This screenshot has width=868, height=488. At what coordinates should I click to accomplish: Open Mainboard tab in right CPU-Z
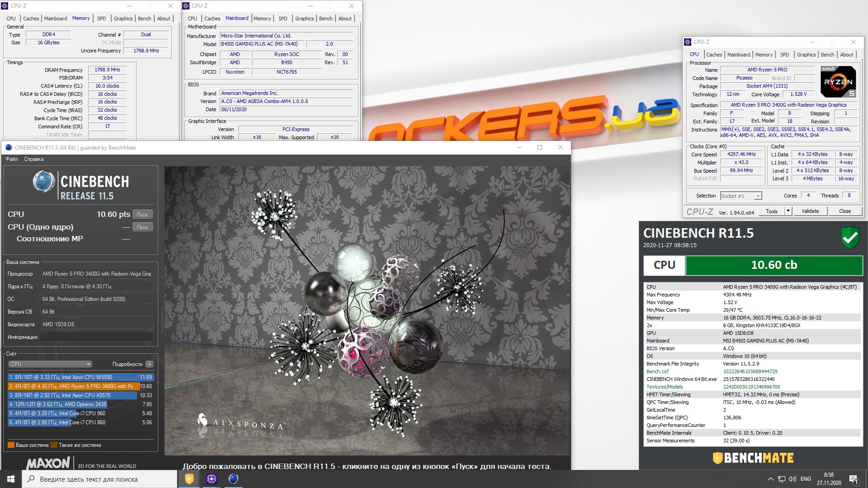tap(739, 55)
